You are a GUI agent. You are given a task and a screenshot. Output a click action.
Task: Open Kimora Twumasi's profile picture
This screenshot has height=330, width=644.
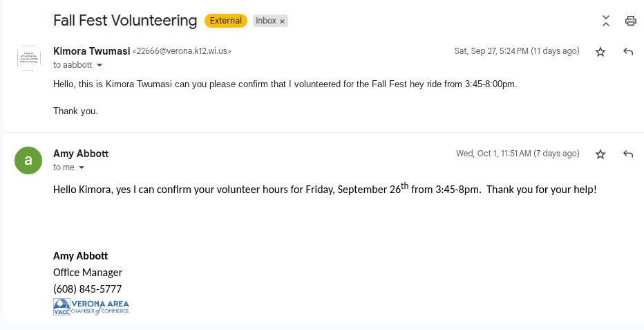[x=28, y=58]
